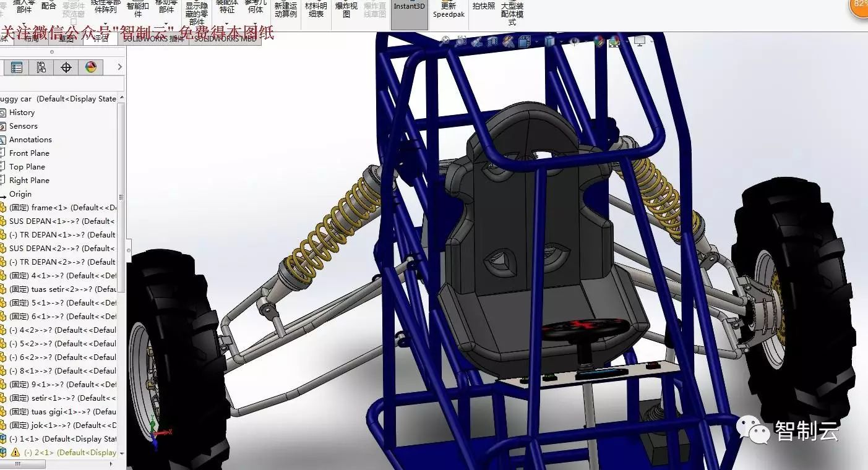Select SUS DEPAN<1> component
The image size is (868, 470).
tap(59, 221)
